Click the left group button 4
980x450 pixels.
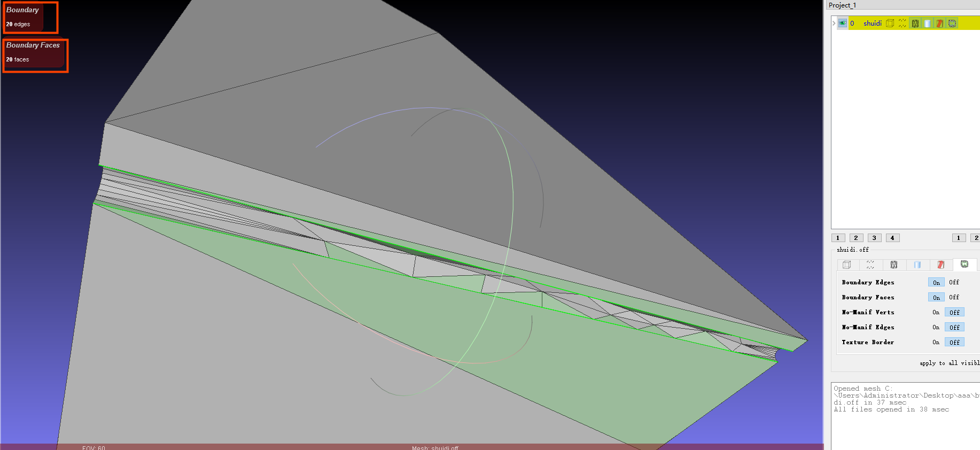point(892,238)
